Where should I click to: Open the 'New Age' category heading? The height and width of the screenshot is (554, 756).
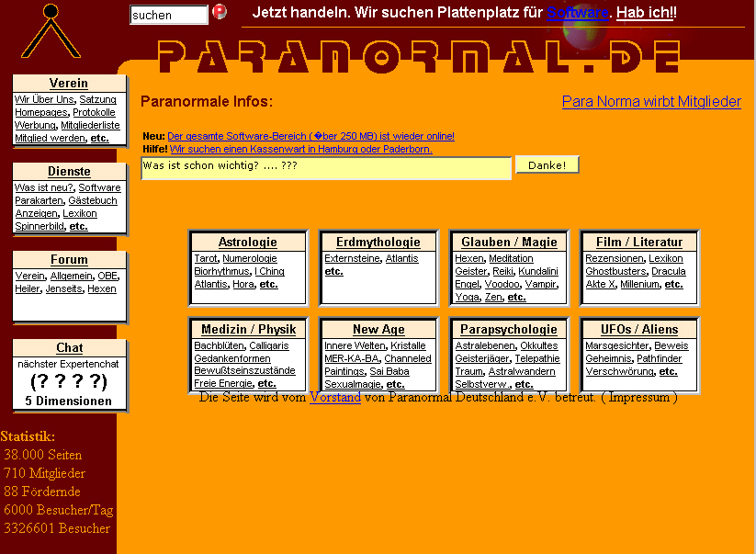pyautogui.click(x=378, y=329)
